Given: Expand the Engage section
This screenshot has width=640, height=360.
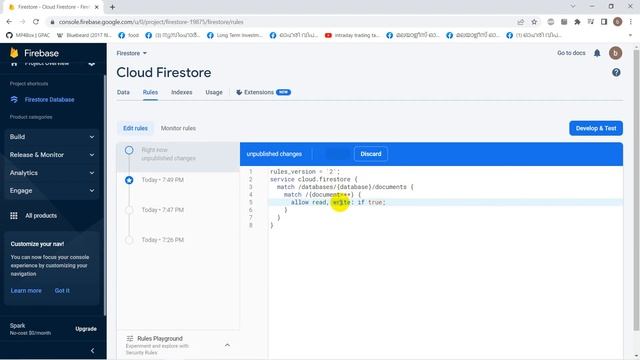Looking at the screenshot, I should pyautogui.click(x=52, y=191).
